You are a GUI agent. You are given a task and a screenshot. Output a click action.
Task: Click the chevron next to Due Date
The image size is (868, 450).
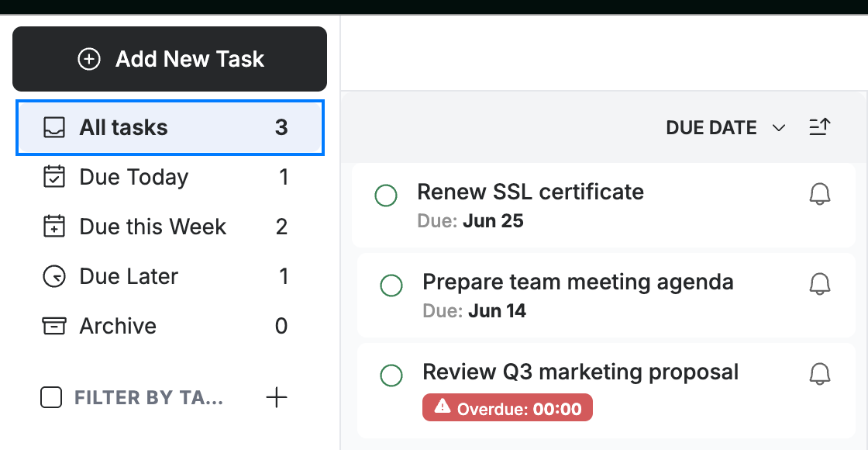[779, 128]
